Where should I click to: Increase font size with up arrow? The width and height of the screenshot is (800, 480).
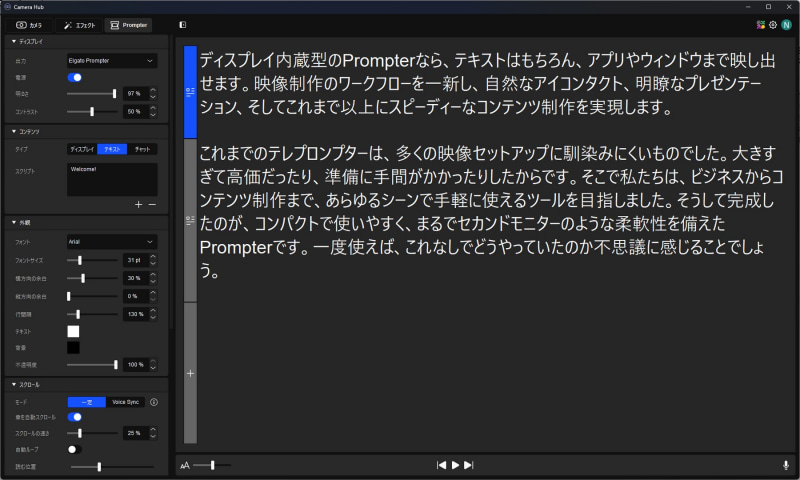(x=153, y=257)
